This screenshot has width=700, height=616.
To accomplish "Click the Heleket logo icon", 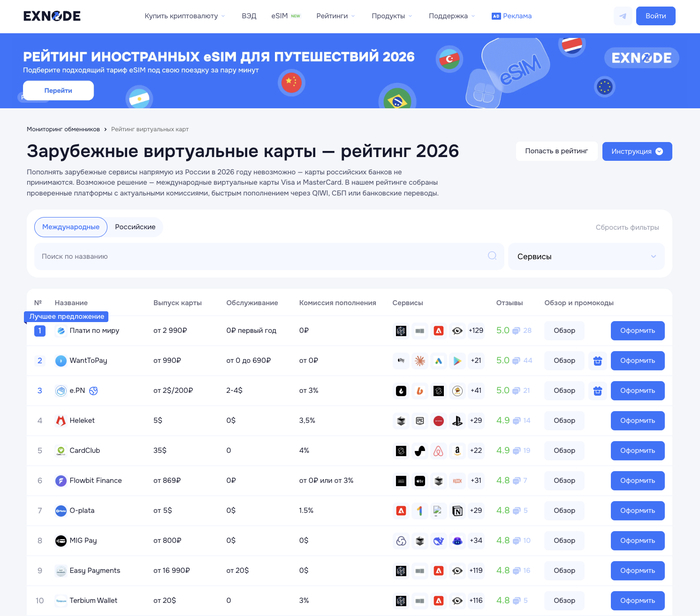I will pyautogui.click(x=61, y=420).
